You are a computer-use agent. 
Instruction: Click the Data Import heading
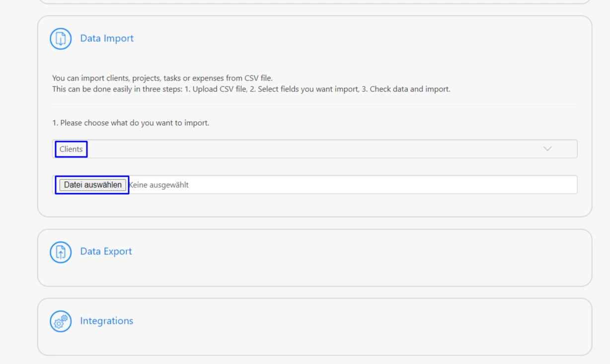pos(107,38)
